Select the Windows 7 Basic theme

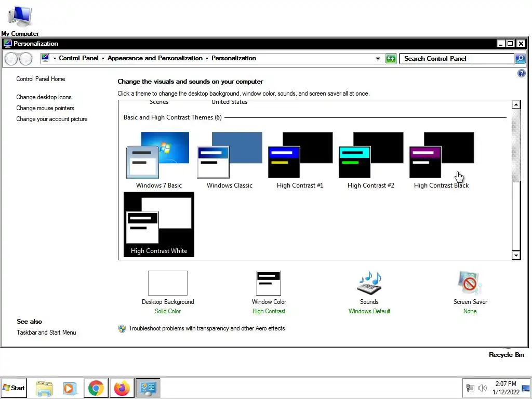tap(159, 160)
